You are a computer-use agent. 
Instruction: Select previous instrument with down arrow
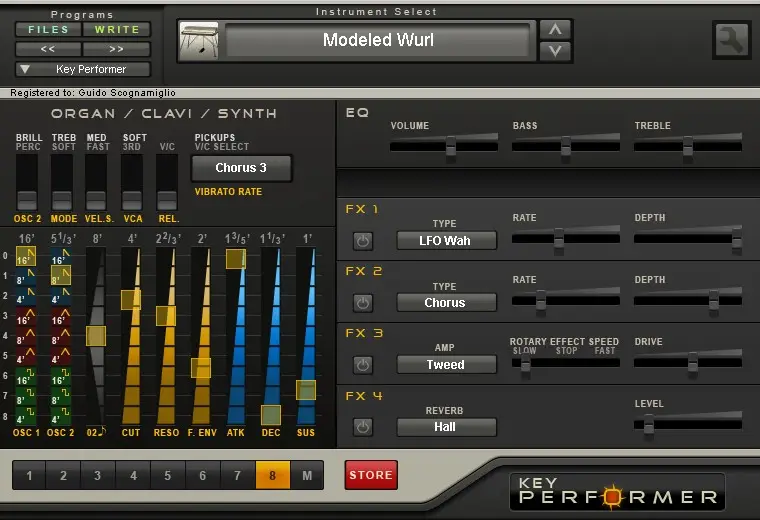click(555, 51)
